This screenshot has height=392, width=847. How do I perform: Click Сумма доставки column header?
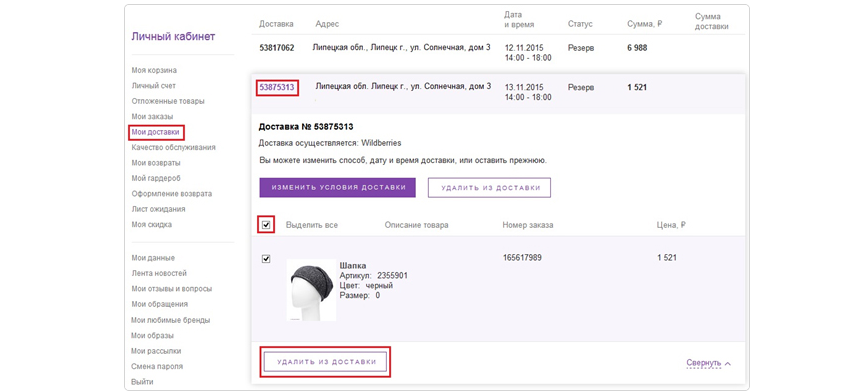(x=711, y=21)
